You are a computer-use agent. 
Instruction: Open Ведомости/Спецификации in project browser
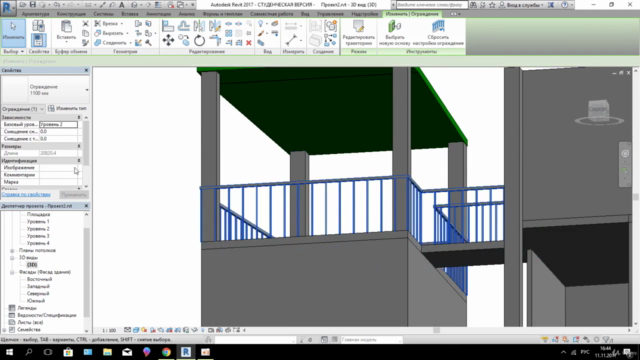(47, 316)
